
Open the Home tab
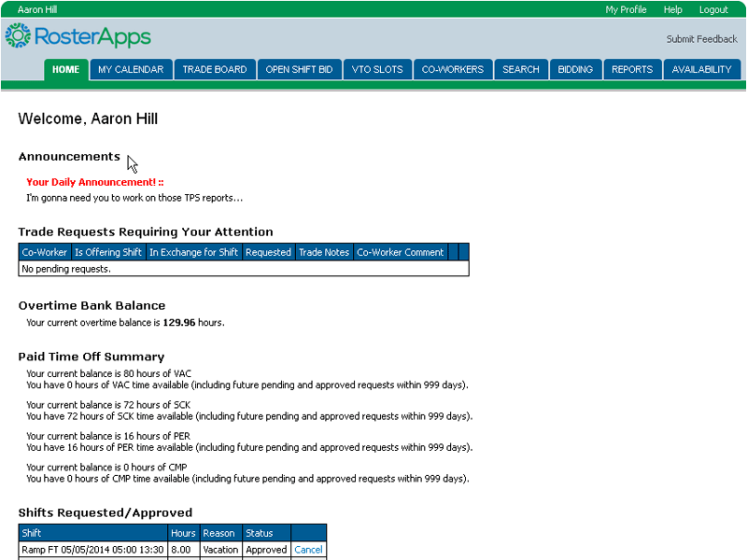click(66, 70)
